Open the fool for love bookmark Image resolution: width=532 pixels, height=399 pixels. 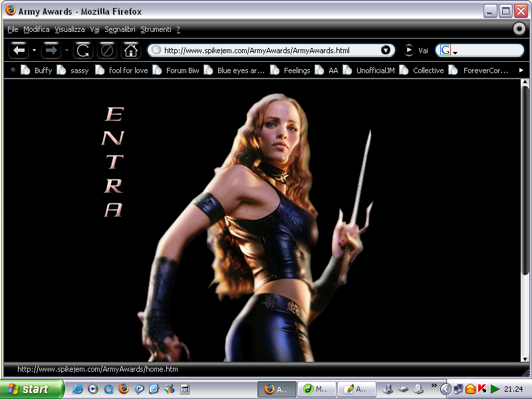[x=122, y=70]
